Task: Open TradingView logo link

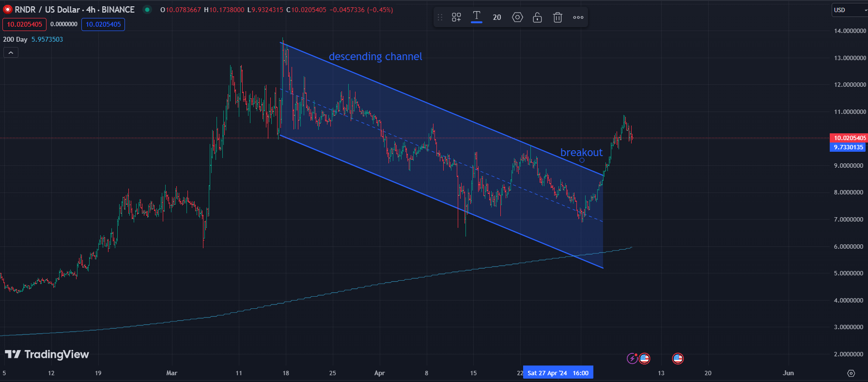Action: [47, 354]
